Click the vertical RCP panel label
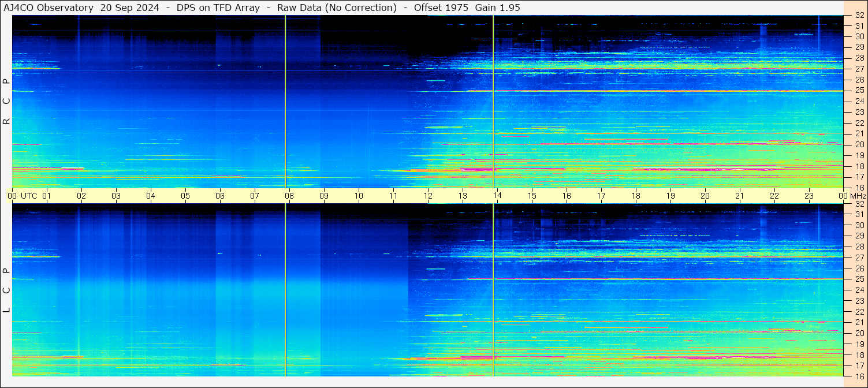 tap(7, 102)
